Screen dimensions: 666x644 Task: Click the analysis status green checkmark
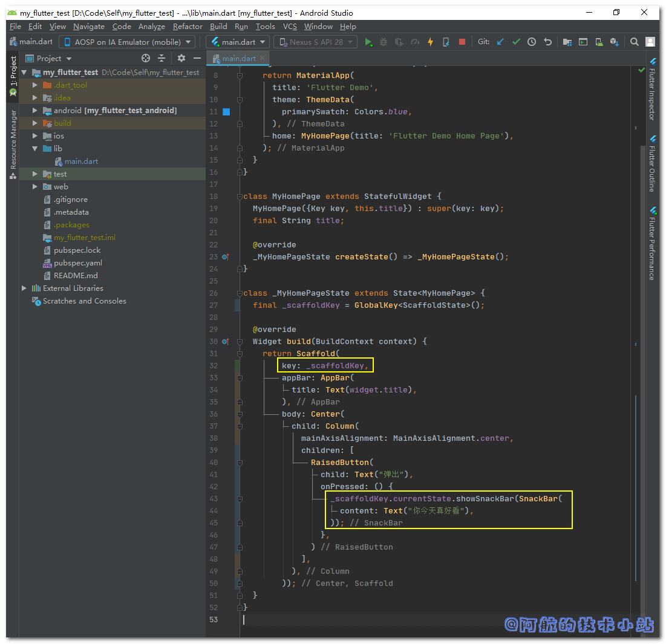click(x=641, y=70)
